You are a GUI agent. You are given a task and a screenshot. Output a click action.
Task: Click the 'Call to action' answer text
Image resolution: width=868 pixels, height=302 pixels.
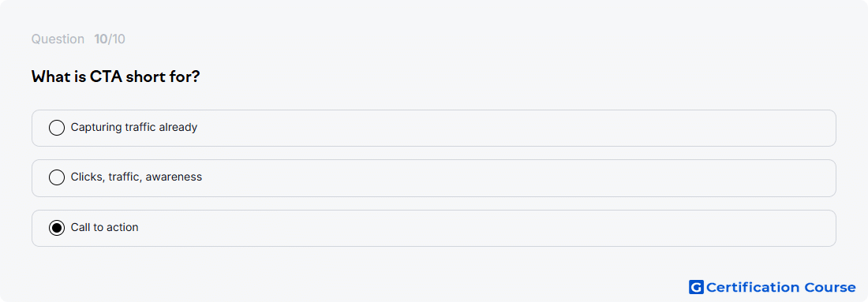[x=105, y=227]
